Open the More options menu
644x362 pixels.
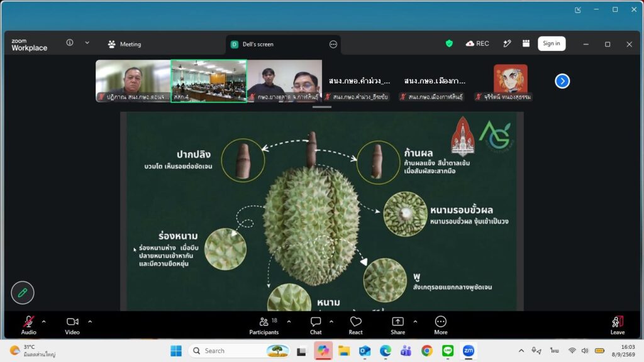point(441,325)
